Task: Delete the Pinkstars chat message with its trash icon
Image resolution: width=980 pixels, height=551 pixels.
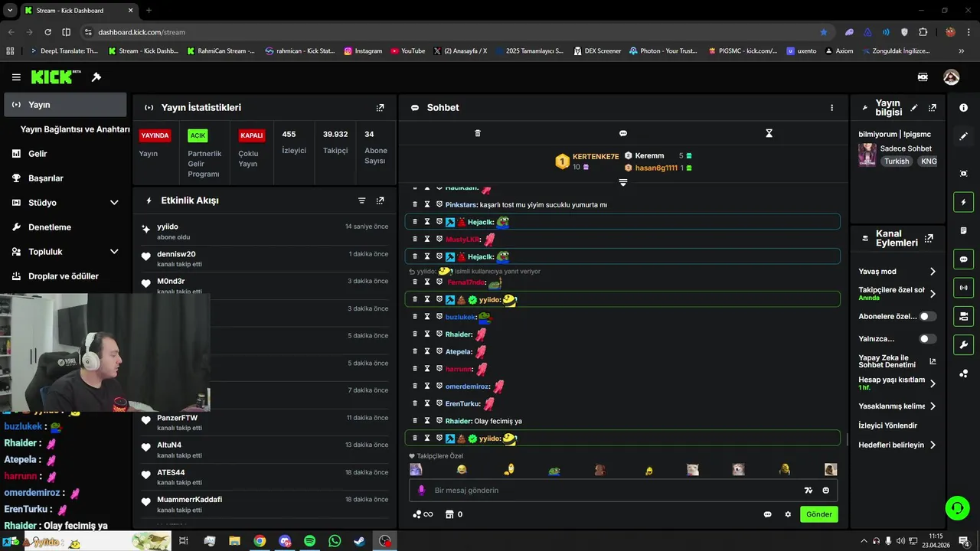Action: (x=415, y=204)
